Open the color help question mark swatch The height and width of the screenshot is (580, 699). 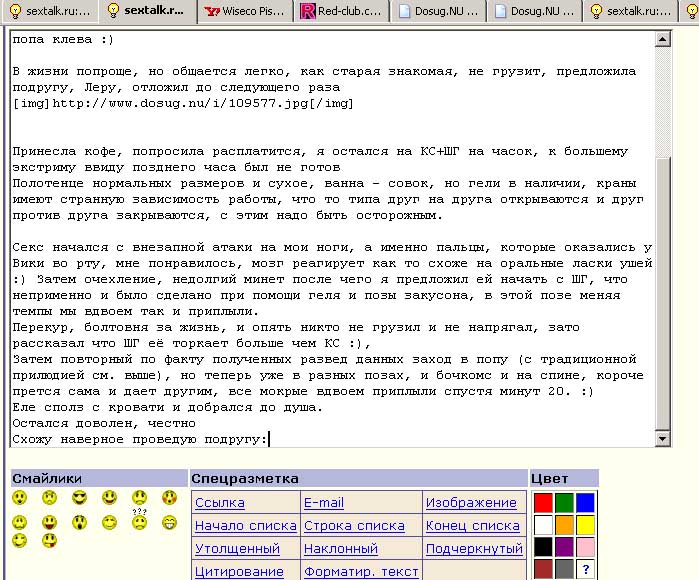585,569
